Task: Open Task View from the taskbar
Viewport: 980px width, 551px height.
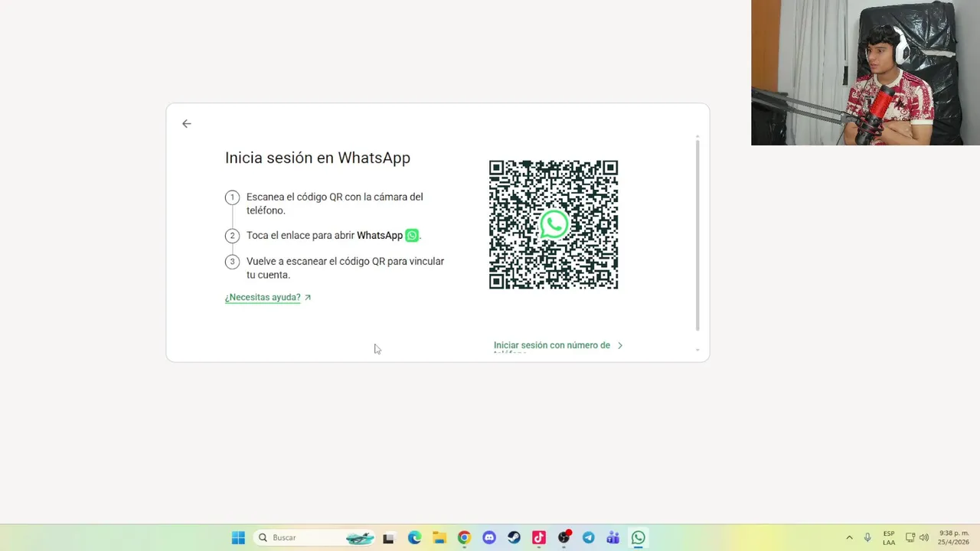Action: pos(388,538)
